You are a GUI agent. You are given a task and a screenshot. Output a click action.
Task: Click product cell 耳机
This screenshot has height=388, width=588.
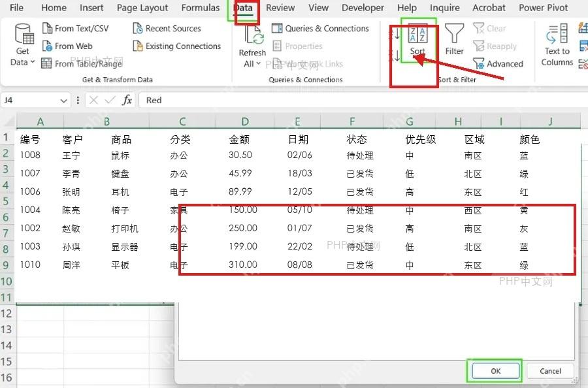[120, 192]
